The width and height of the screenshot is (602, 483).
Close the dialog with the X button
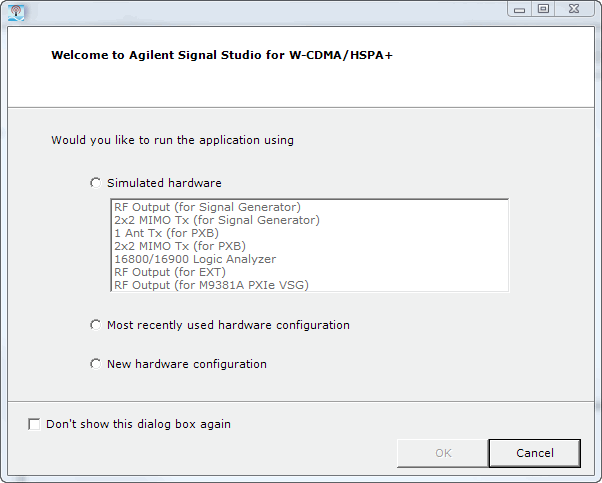[x=574, y=9]
